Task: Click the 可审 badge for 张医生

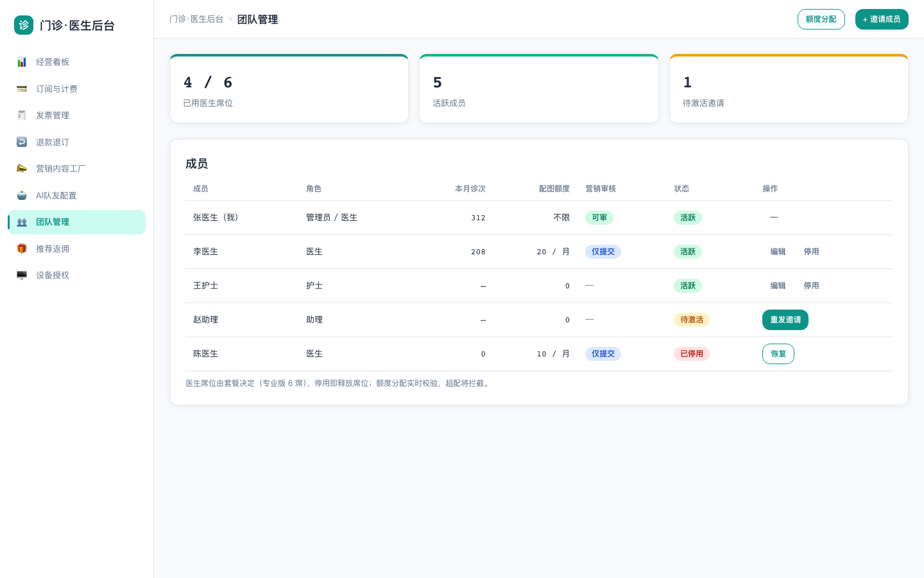Action: tap(599, 218)
